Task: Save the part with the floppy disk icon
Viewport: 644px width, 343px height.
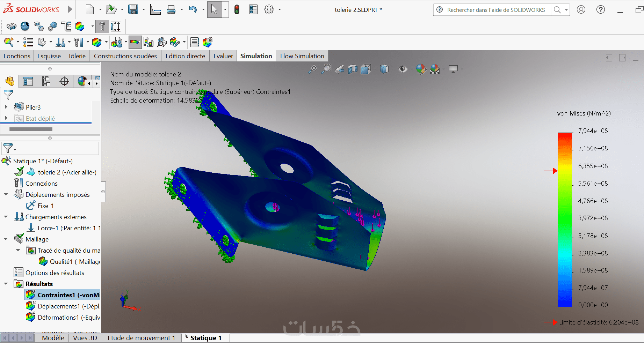Action: [133, 9]
